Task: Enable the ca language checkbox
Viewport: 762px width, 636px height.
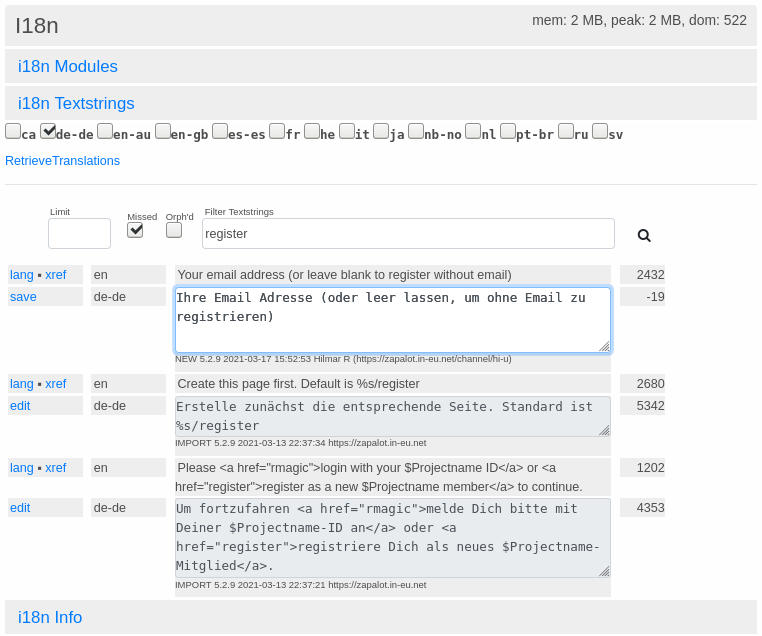Action: [x=13, y=131]
